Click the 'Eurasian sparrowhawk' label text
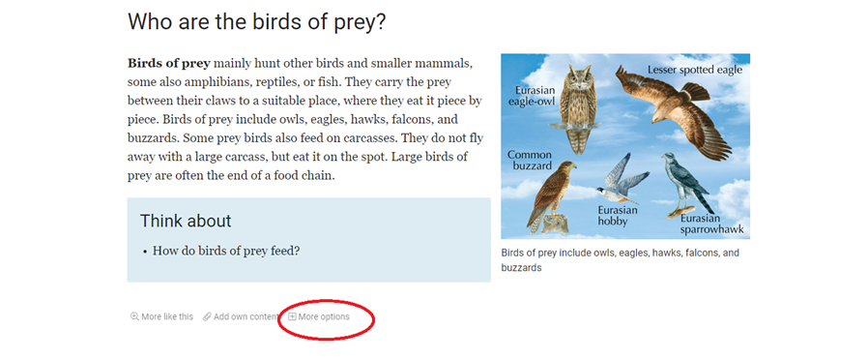The height and width of the screenshot is (359, 868). tap(711, 224)
